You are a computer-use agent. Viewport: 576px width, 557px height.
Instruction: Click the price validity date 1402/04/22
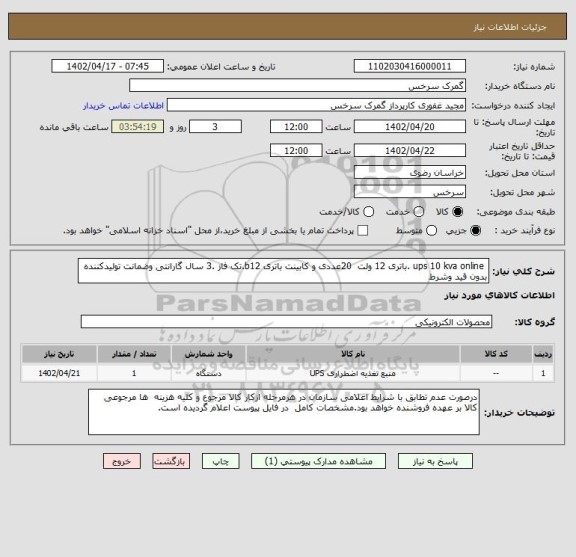point(410,150)
